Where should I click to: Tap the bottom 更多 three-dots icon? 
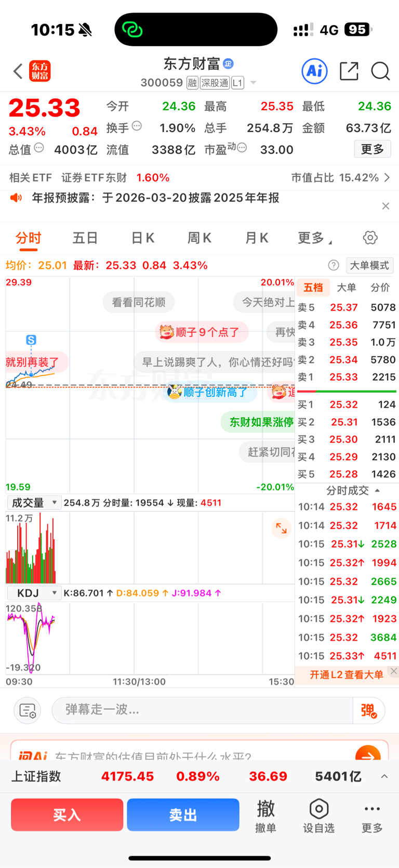(372, 816)
